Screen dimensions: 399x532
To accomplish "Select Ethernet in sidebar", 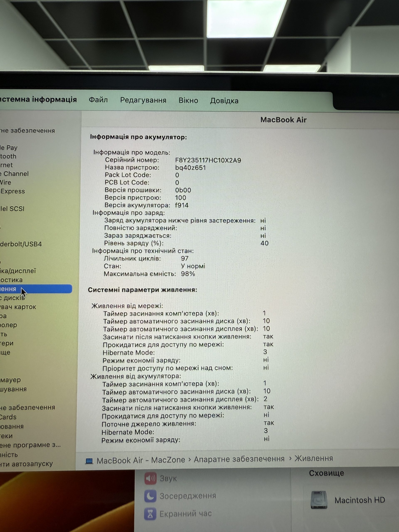I will (6, 165).
